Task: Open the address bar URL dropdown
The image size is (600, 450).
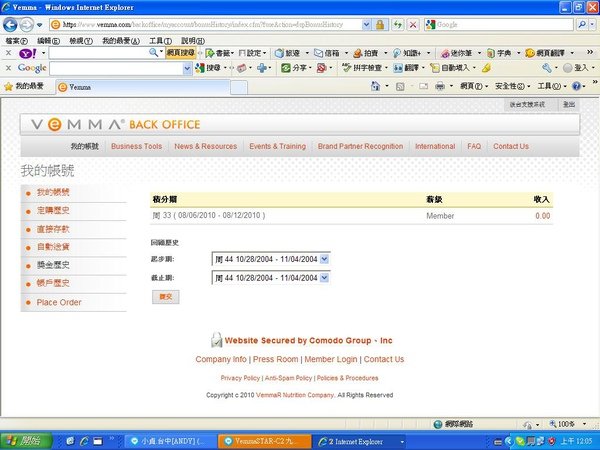Action: [366, 25]
